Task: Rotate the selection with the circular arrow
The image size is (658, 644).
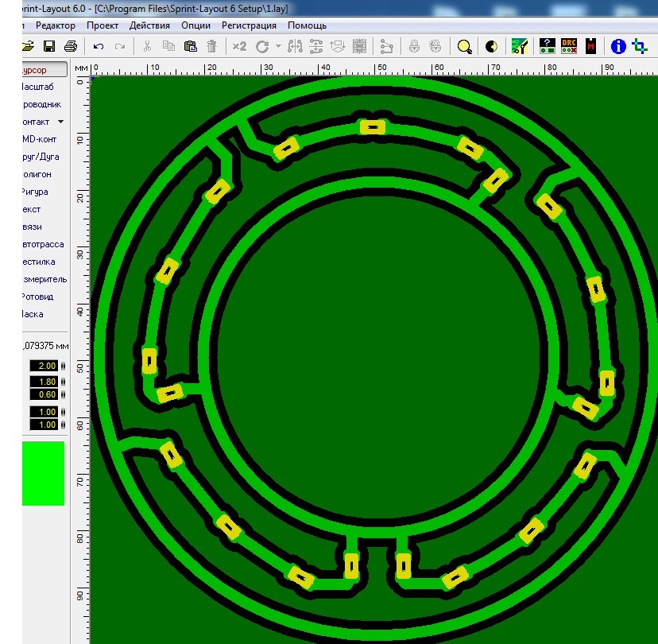Action: pyautogui.click(x=262, y=46)
